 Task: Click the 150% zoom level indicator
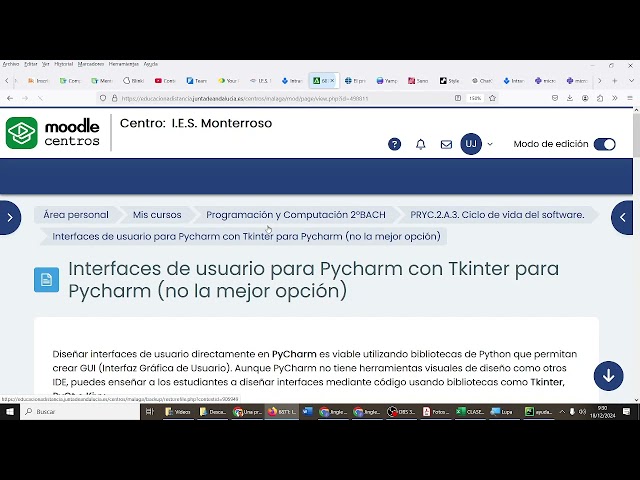coord(475,98)
